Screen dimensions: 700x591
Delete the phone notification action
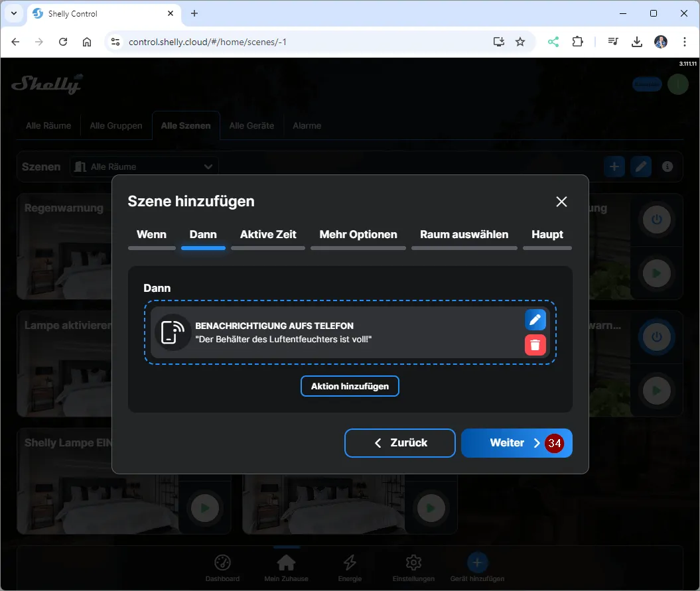(535, 344)
